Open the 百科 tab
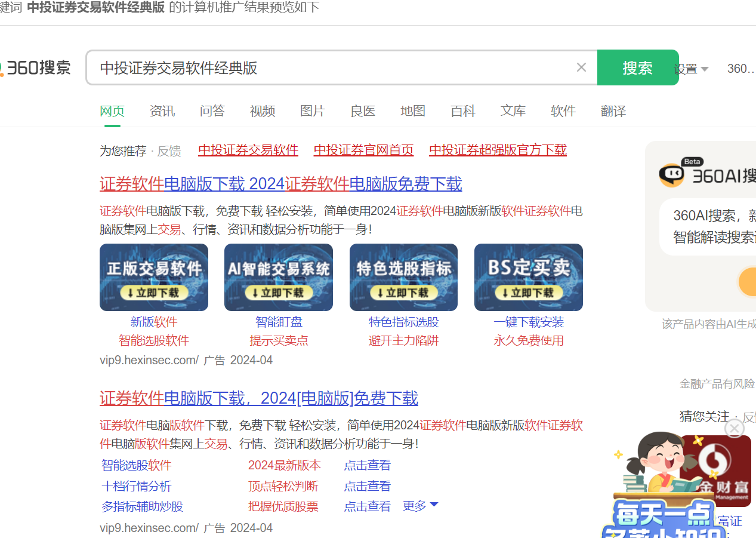The image size is (756, 538). tap(463, 111)
